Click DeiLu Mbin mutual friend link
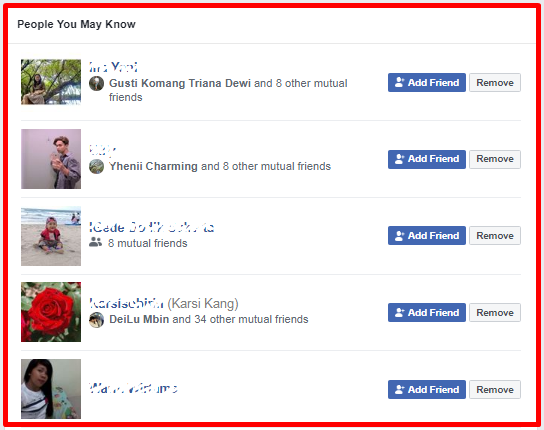Screen dimensions: 544x430 pos(139,319)
